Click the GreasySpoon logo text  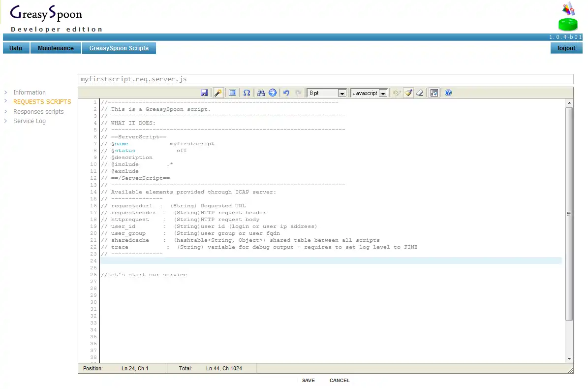pos(46,13)
